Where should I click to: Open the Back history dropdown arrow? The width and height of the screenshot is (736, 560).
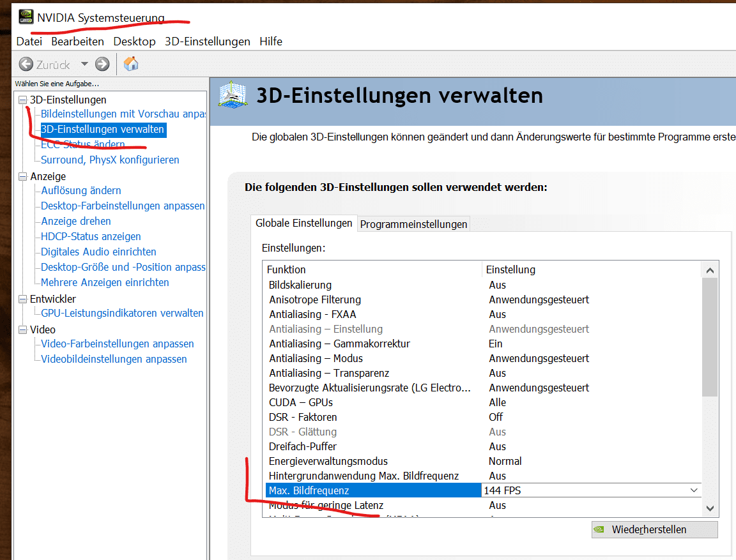point(84,64)
